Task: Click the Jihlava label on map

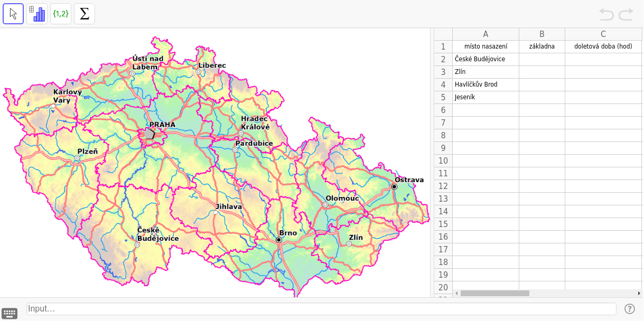Action: [229, 206]
